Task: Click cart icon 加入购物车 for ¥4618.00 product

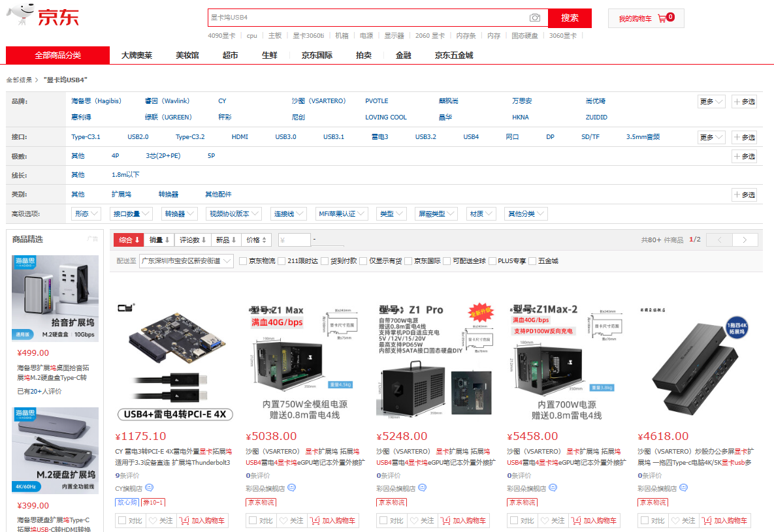Action: click(707, 521)
